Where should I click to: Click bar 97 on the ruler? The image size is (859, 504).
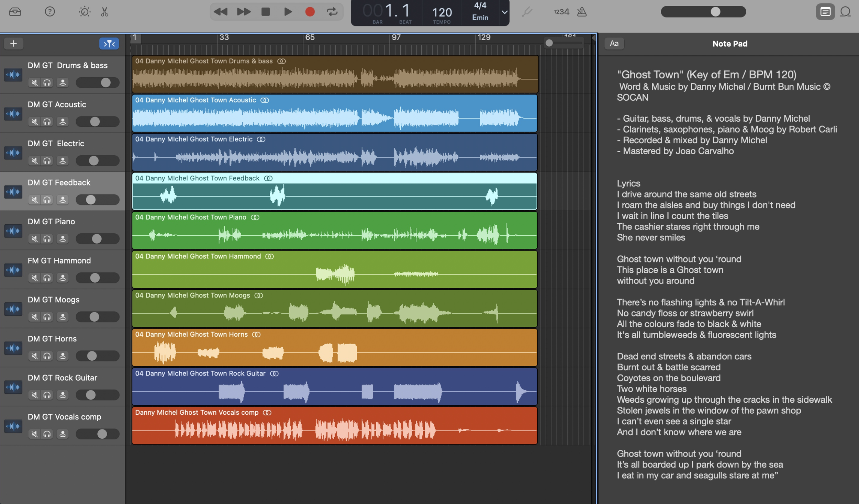click(x=396, y=37)
